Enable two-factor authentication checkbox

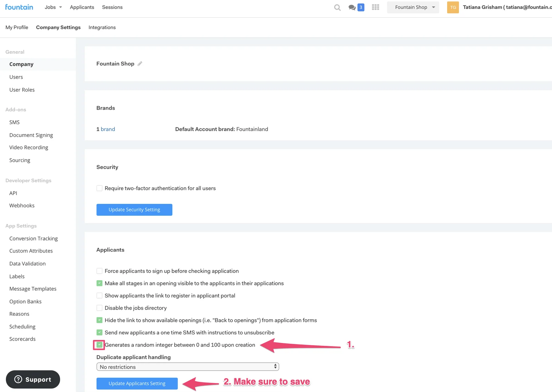tap(99, 188)
